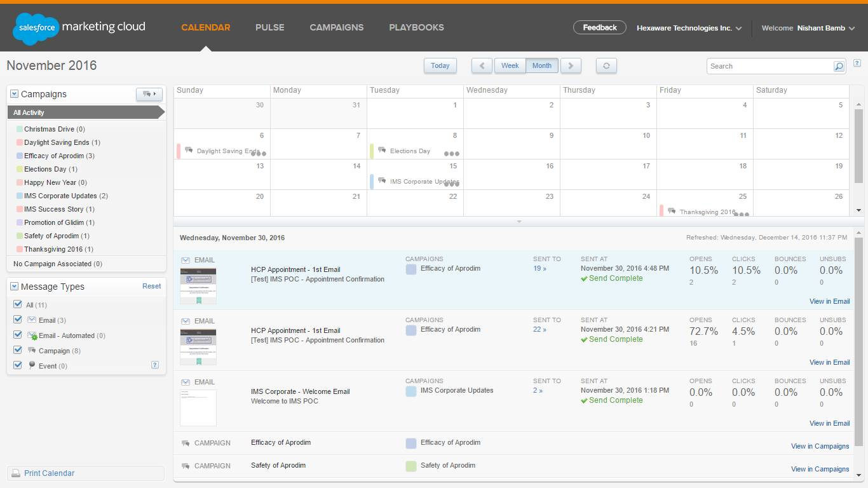Uncheck the Email message type checkbox
Screen dimensions: 868x488
tap(18, 320)
